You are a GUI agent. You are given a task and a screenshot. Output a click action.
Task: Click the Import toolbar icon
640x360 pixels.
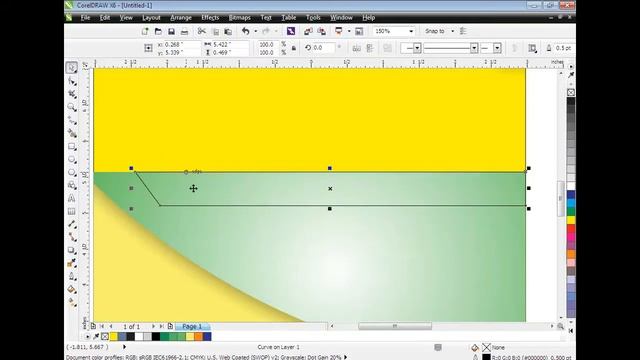308,31
